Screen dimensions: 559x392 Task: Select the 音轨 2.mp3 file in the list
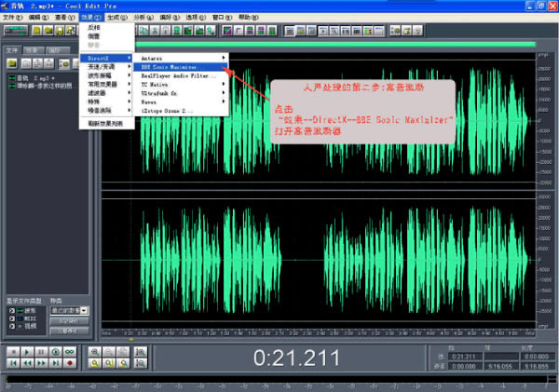37,79
